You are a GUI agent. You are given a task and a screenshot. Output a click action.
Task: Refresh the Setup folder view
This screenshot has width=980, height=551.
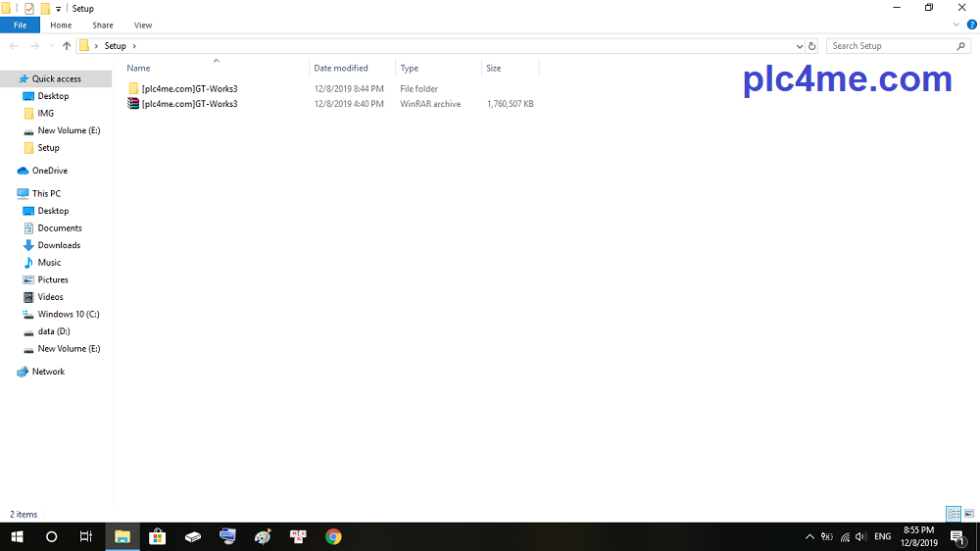(811, 46)
